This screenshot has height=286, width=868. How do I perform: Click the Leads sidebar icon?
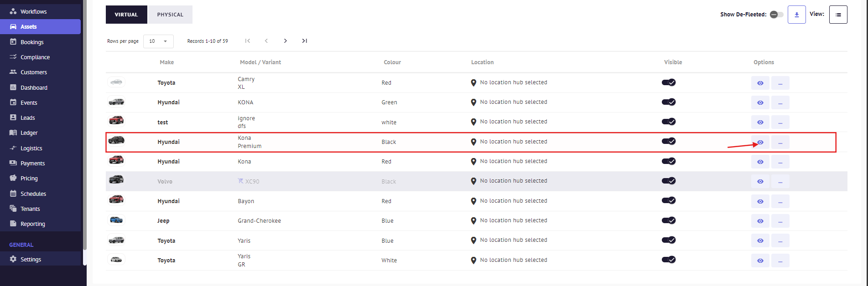[13, 117]
